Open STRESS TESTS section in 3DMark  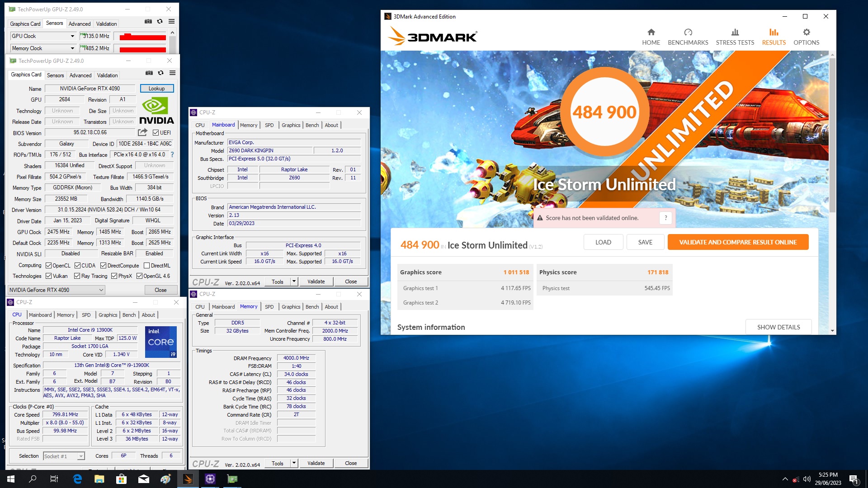[735, 37]
